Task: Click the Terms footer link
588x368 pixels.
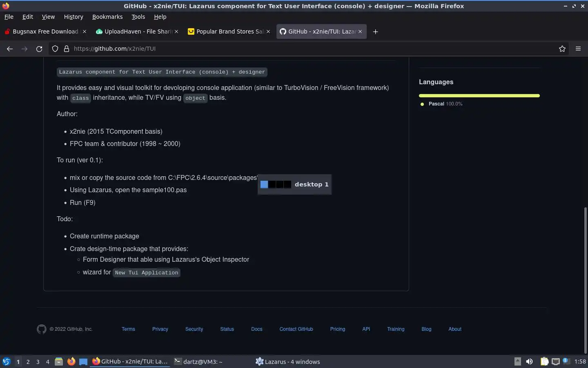Action: coord(128,329)
